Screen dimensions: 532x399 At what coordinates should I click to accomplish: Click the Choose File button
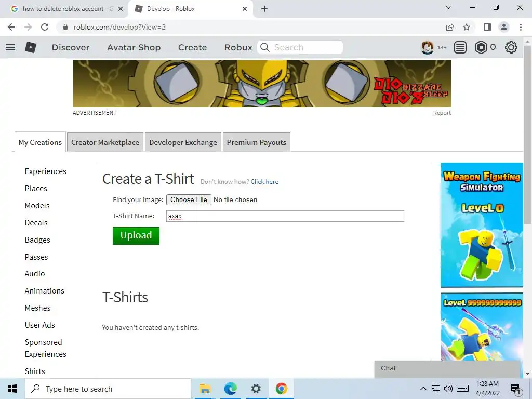click(189, 199)
